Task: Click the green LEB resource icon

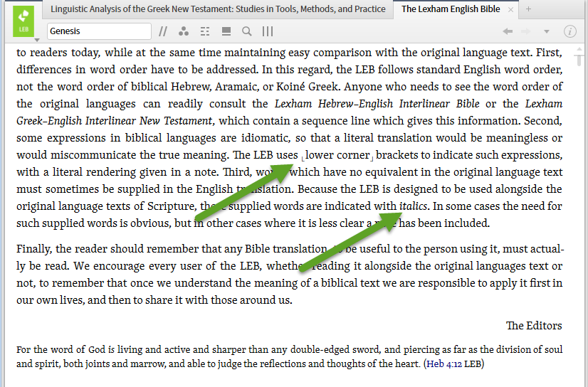Action: (23, 21)
